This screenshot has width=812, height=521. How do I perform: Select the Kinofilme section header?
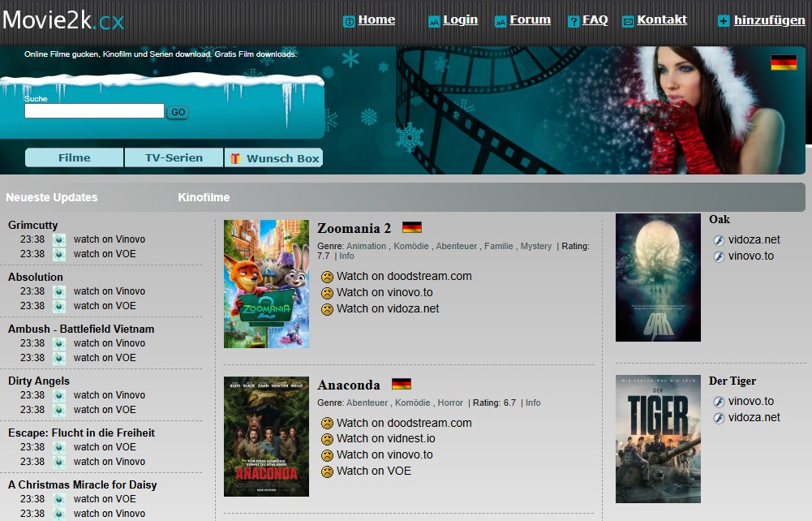pos(204,197)
